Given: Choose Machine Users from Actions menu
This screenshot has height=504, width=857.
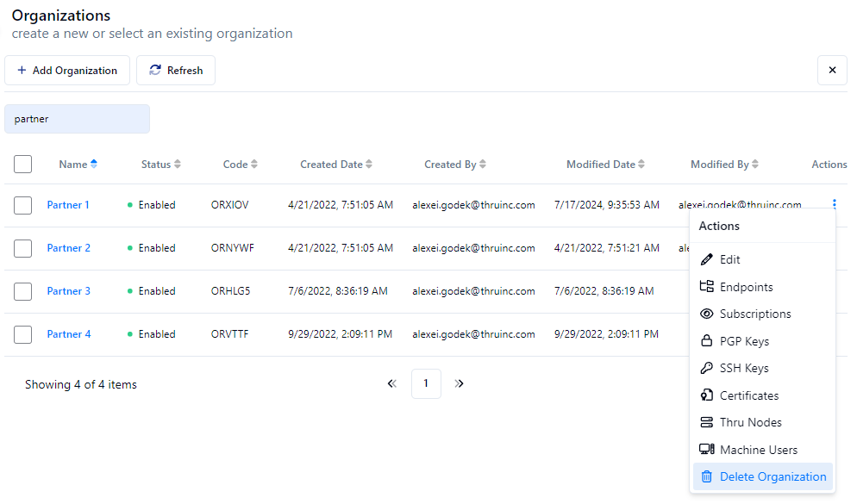Looking at the screenshot, I should coord(758,450).
